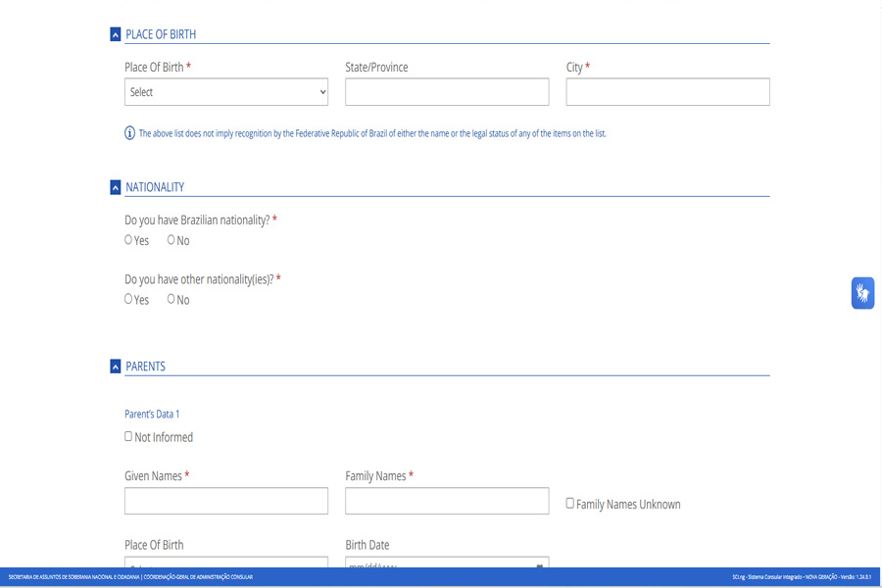Select No for other nationalities
Viewport: 882px width, 588px height.
click(x=171, y=299)
